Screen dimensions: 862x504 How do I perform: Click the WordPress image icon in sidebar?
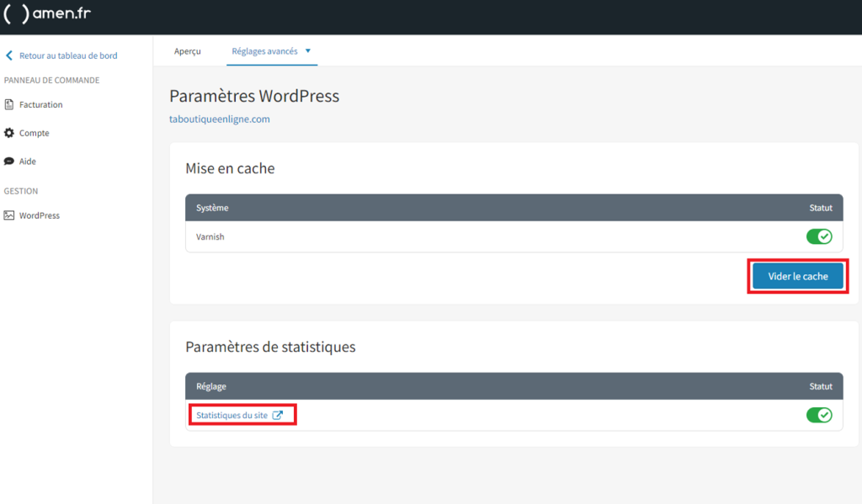click(x=9, y=215)
